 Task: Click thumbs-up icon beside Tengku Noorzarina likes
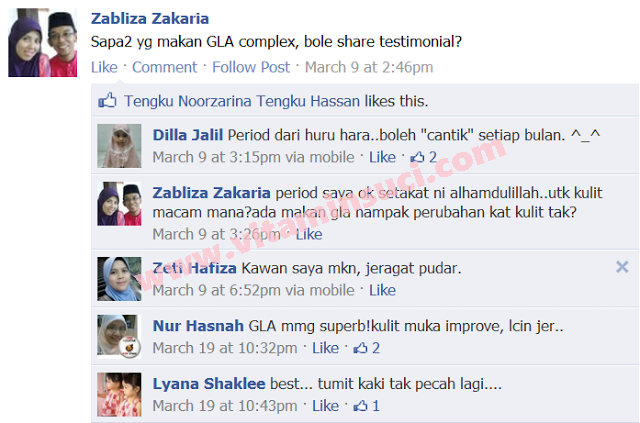pos(107,100)
